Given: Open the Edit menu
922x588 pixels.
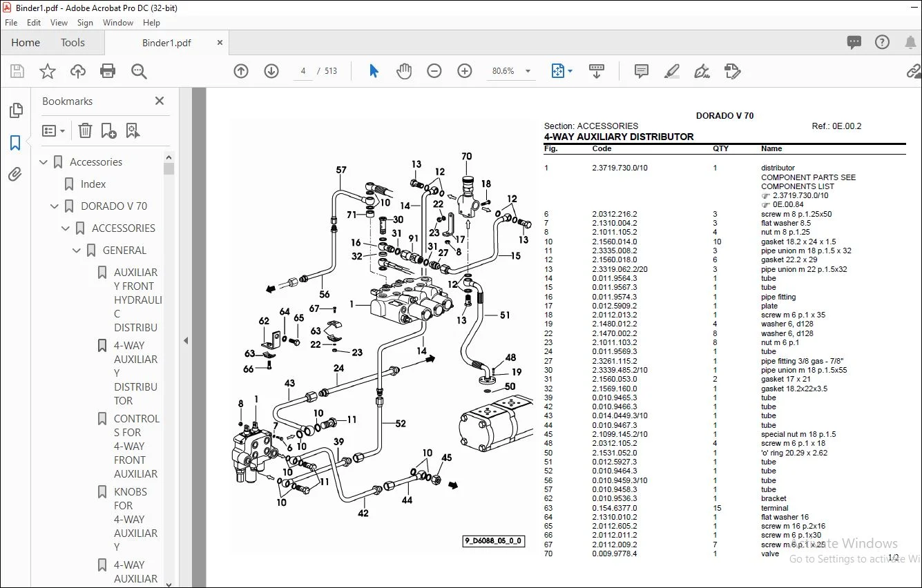Looking at the screenshot, I should (x=34, y=23).
